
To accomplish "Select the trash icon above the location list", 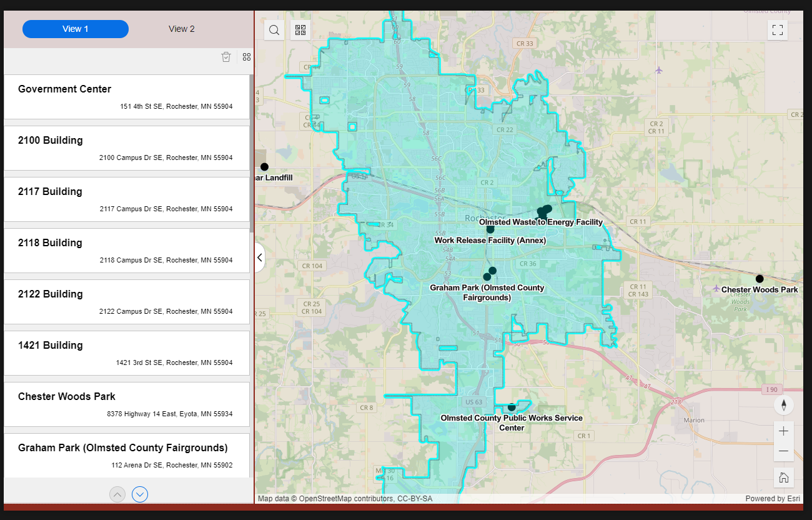I will point(226,57).
